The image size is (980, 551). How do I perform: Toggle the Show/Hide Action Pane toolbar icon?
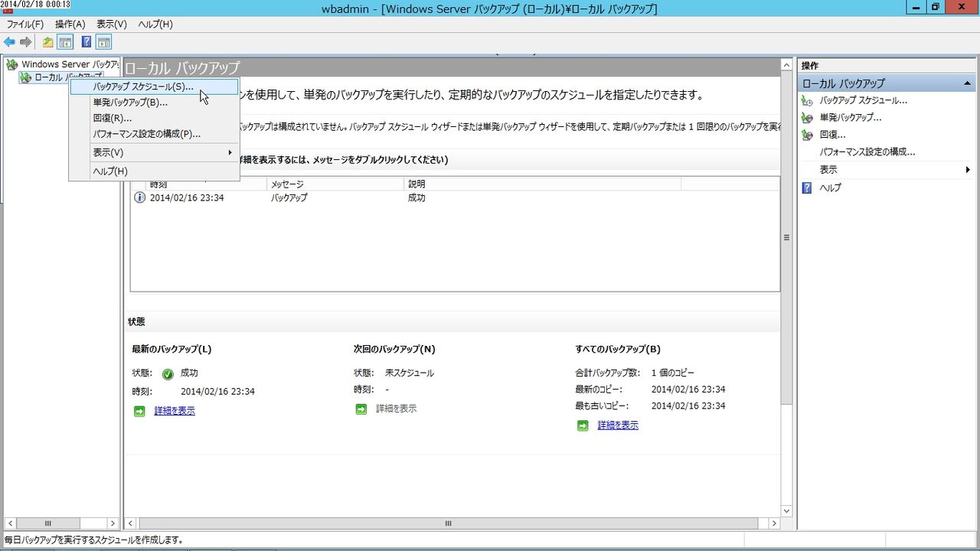point(104,42)
